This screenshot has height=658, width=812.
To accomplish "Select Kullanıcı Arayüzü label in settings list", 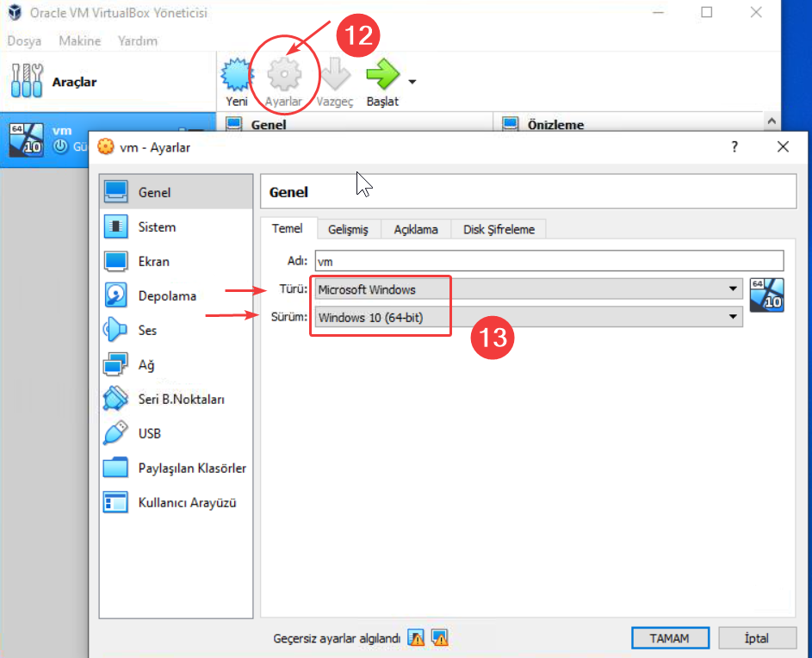I will (187, 503).
